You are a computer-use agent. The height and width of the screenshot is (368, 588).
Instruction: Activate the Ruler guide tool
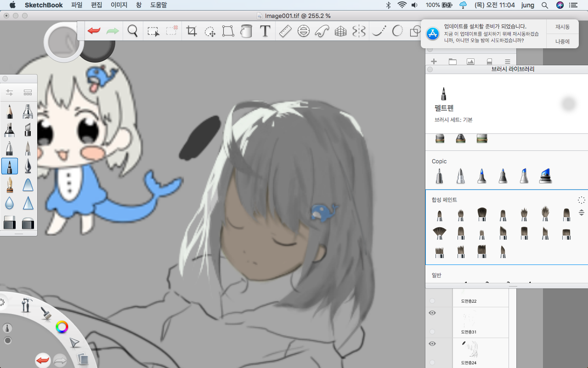[285, 31]
